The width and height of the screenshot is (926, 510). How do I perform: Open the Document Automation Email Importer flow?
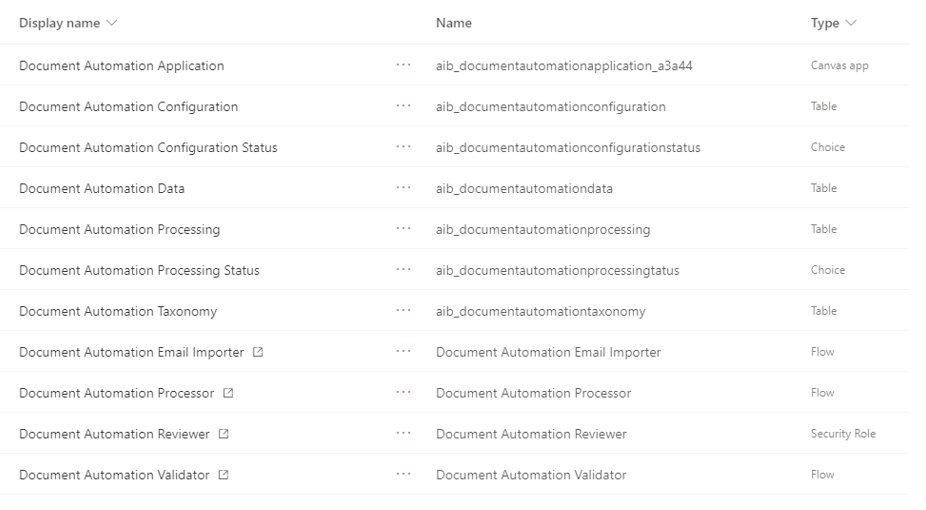coord(131,352)
